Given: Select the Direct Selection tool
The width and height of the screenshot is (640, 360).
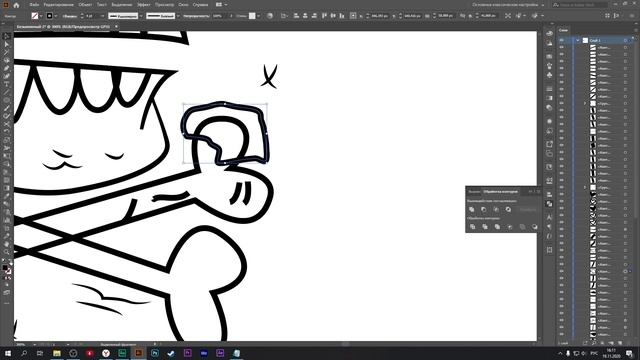Looking at the screenshot, I should pyautogui.click(x=7, y=44).
